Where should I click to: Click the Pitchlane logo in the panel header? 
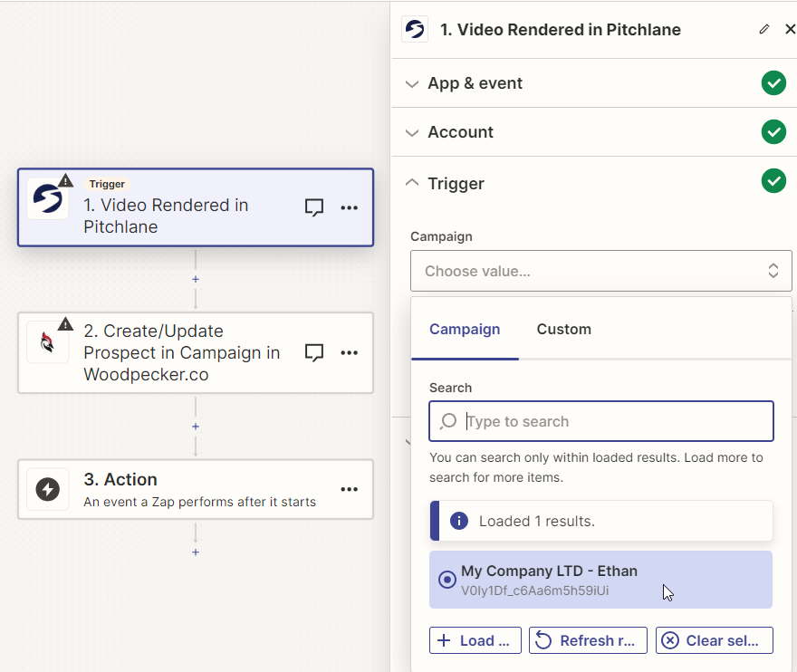[x=415, y=29]
